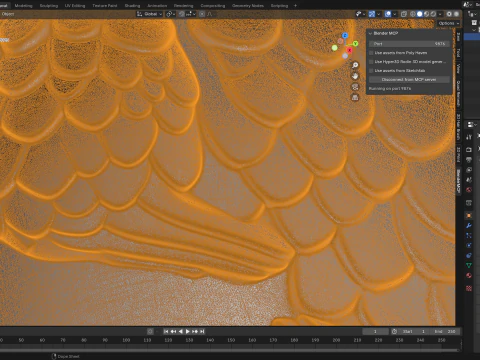
Task: Toggle proportional editing icon
Action: [202, 14]
